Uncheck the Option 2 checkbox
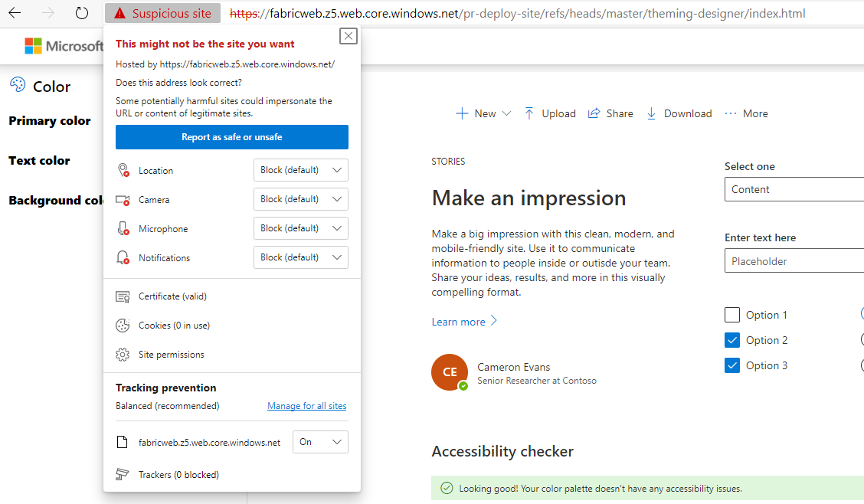This screenshot has height=504, width=864. pos(732,339)
